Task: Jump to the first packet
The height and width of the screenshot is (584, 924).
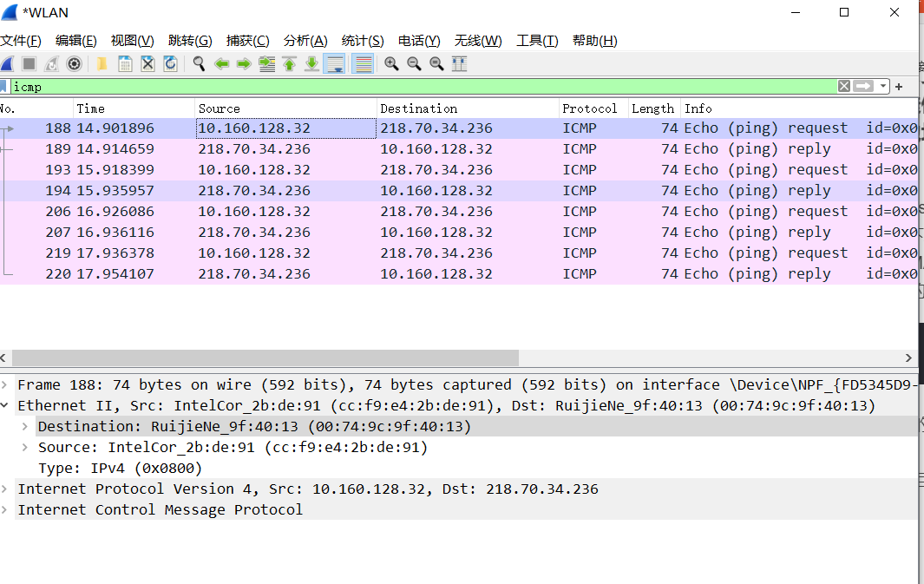Action: (x=289, y=63)
